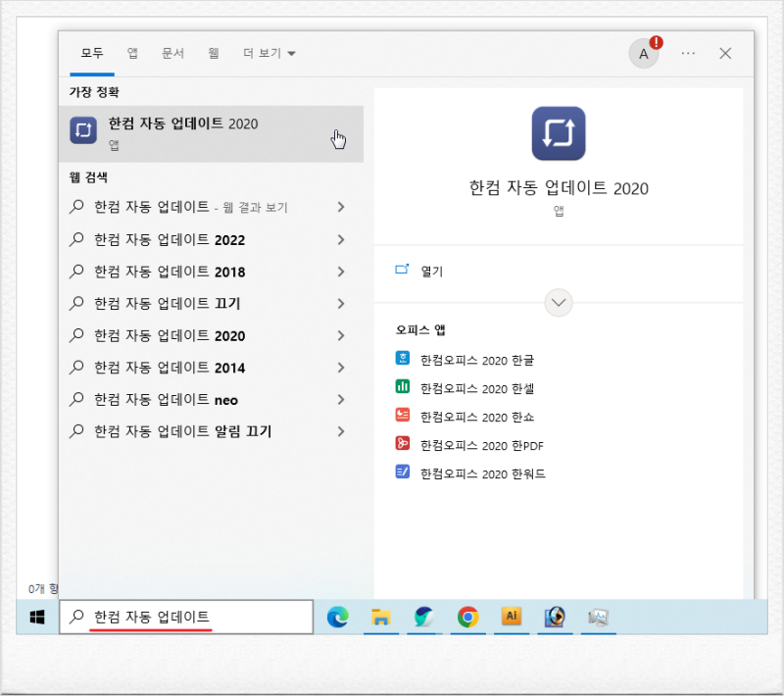Click the 한워드 app icon
This screenshot has height=696, width=784.
[403, 472]
